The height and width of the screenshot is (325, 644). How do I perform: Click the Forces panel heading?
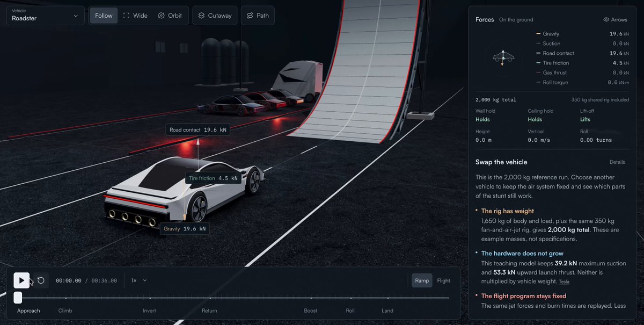[485, 20]
